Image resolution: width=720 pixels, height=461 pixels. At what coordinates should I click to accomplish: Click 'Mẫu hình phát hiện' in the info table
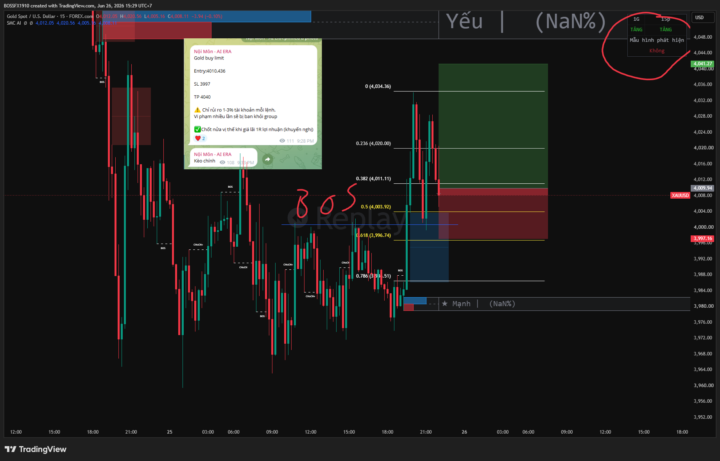pyautogui.click(x=657, y=40)
